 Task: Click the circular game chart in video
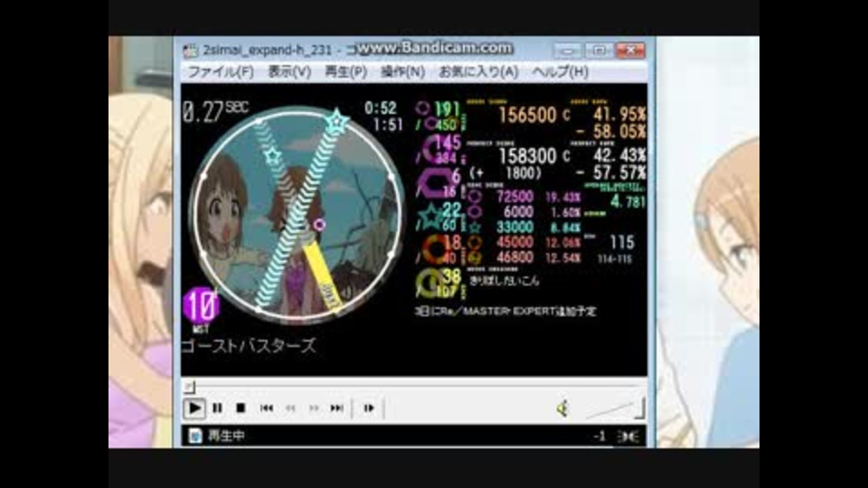[297, 213]
